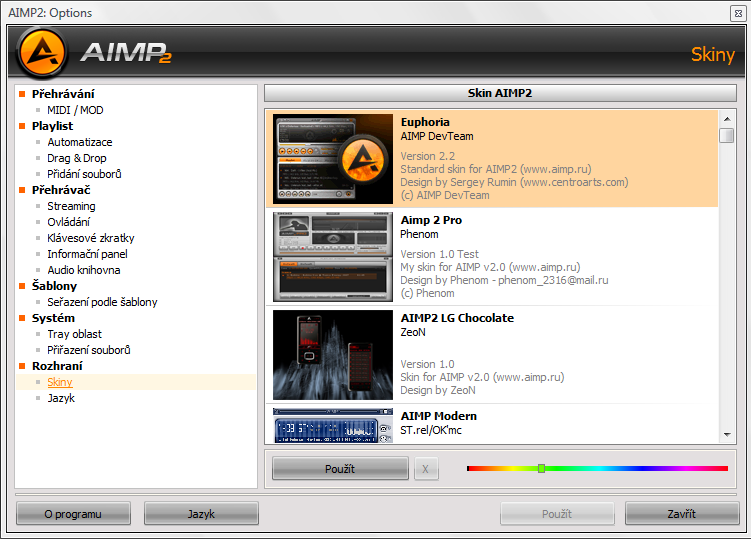Select Tray oblast settings

point(74,334)
